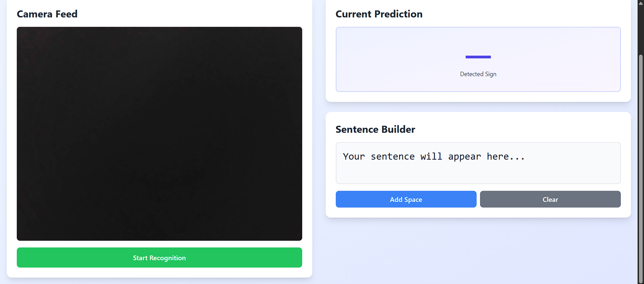Click the "Camera Feed" heading
This screenshot has height=284, width=644.
click(47, 14)
